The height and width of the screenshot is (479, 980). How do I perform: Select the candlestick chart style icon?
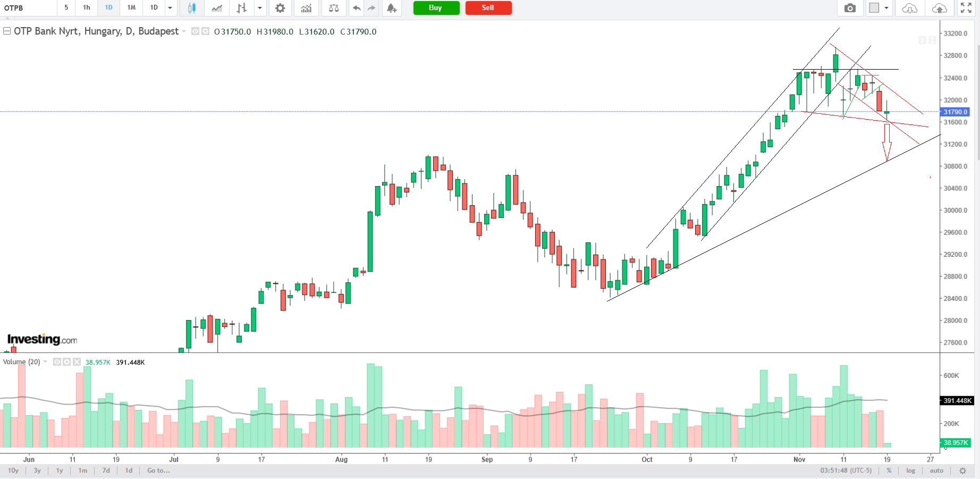click(191, 8)
